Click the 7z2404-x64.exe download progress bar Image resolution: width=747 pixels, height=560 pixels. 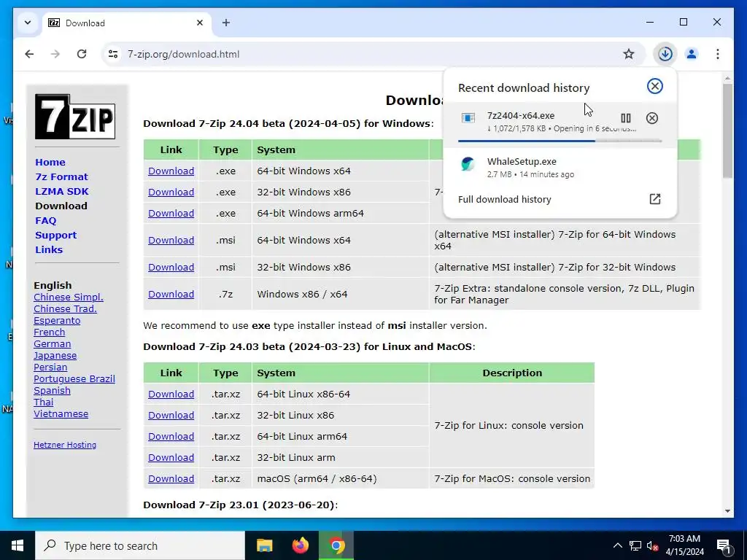click(x=560, y=141)
